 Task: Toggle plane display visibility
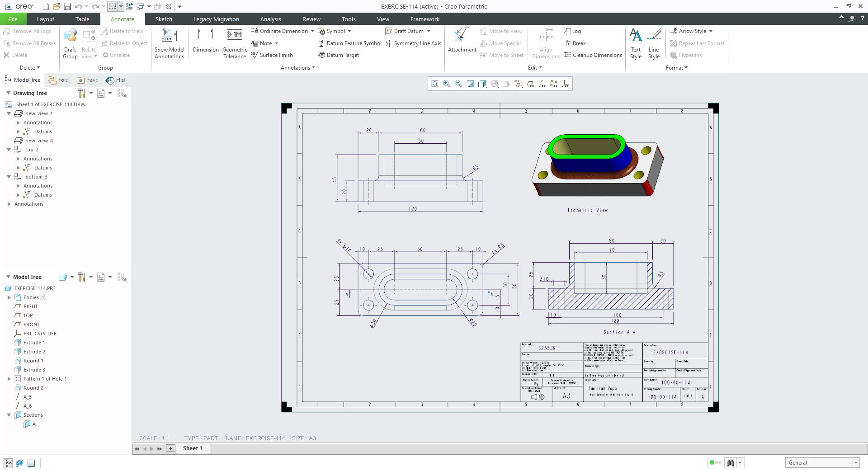(530, 84)
